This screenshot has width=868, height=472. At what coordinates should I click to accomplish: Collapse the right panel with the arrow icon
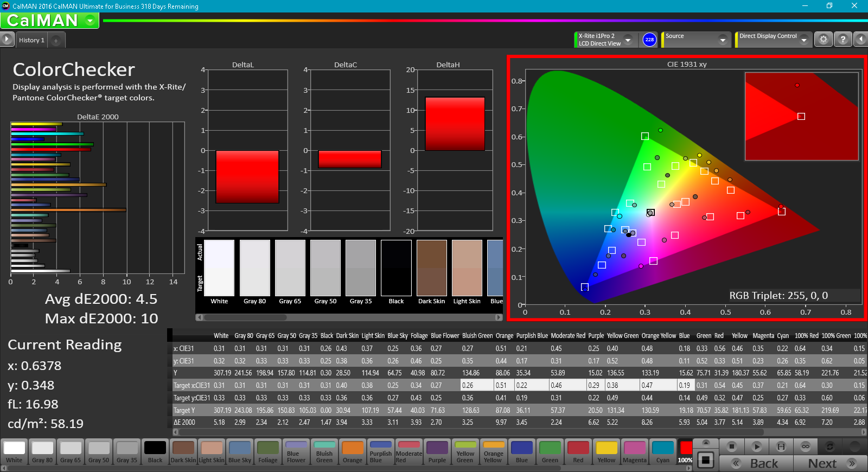click(x=860, y=39)
